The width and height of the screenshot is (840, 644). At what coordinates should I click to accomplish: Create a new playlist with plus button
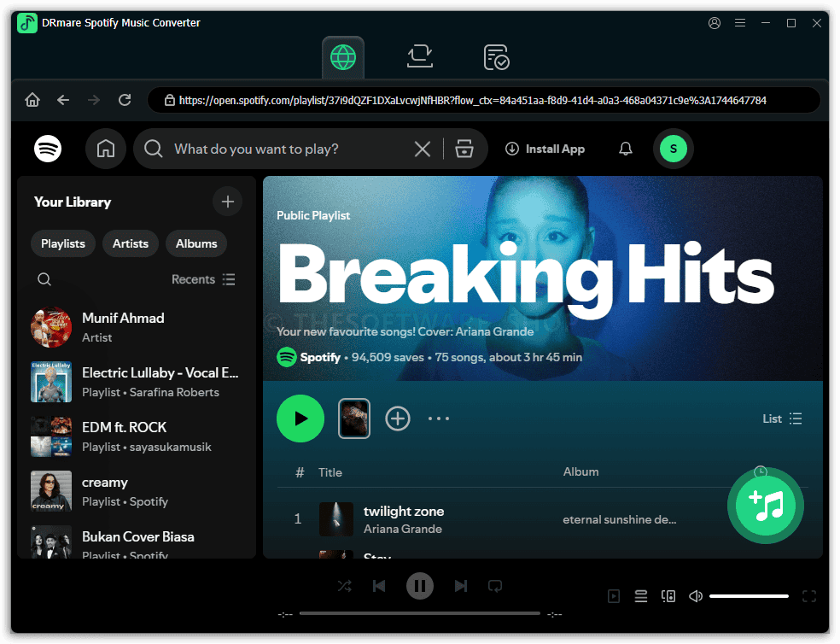pyautogui.click(x=228, y=202)
